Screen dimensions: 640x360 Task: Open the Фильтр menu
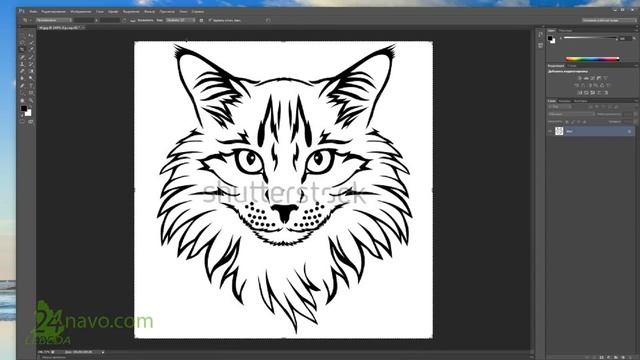coord(149,11)
